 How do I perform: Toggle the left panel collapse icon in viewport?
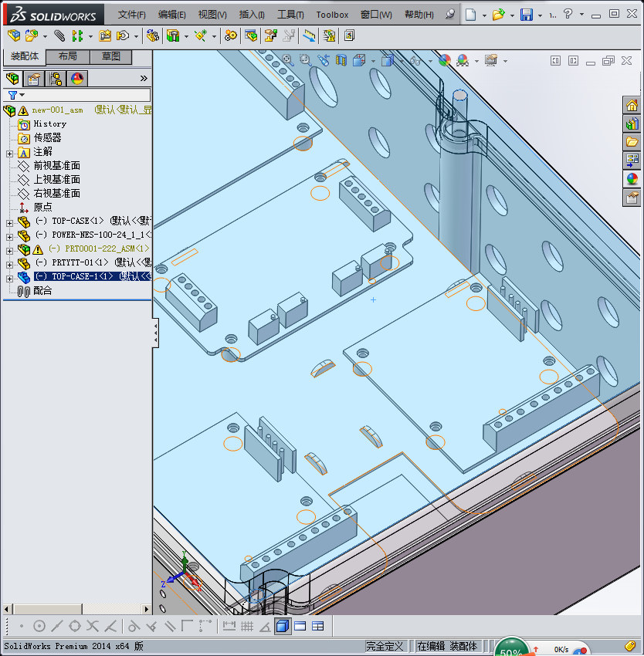pyautogui.click(x=555, y=61)
